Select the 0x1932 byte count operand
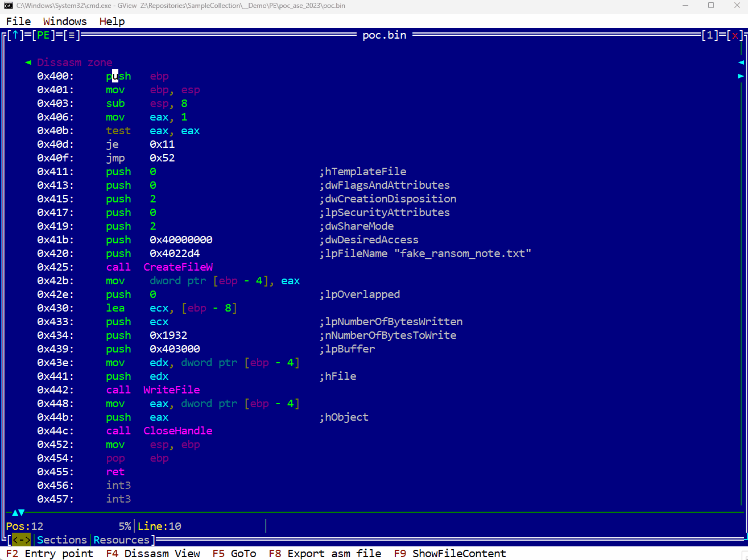This screenshot has height=560, width=748. [x=168, y=335]
